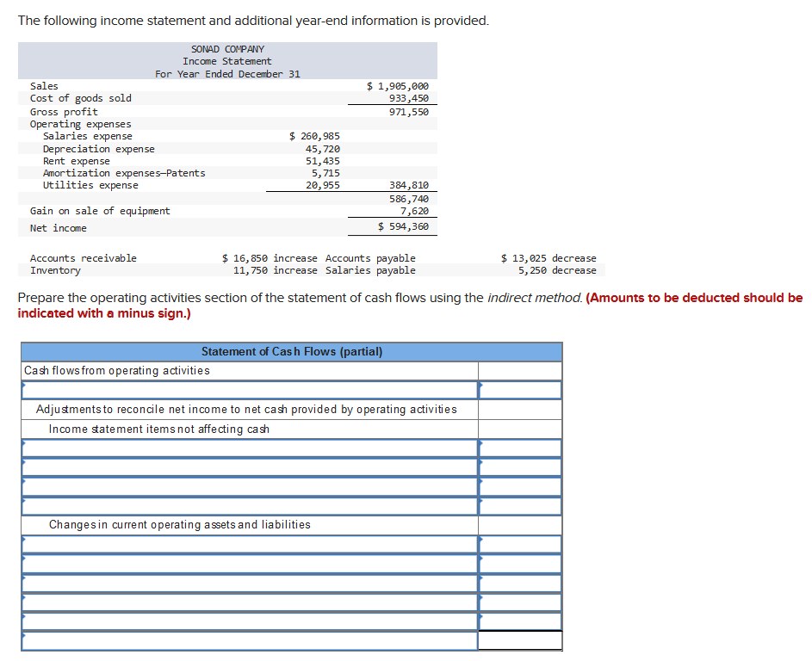Click the '$ 13,025 decrease' value

point(549,258)
